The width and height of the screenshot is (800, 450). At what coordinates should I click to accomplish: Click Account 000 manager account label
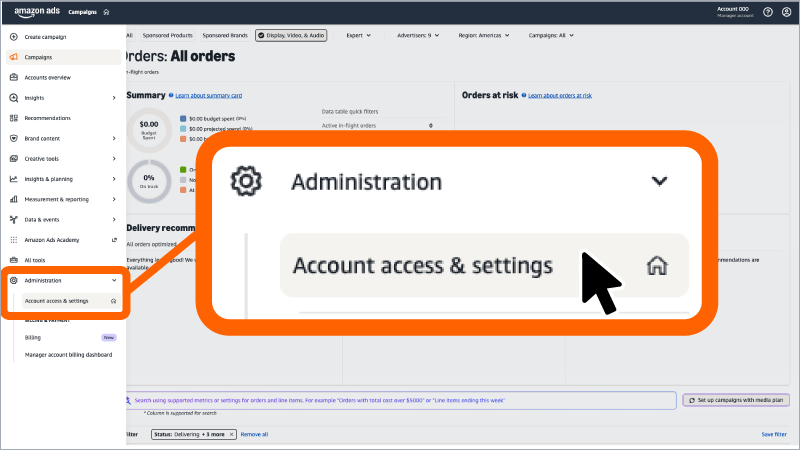[x=735, y=12]
